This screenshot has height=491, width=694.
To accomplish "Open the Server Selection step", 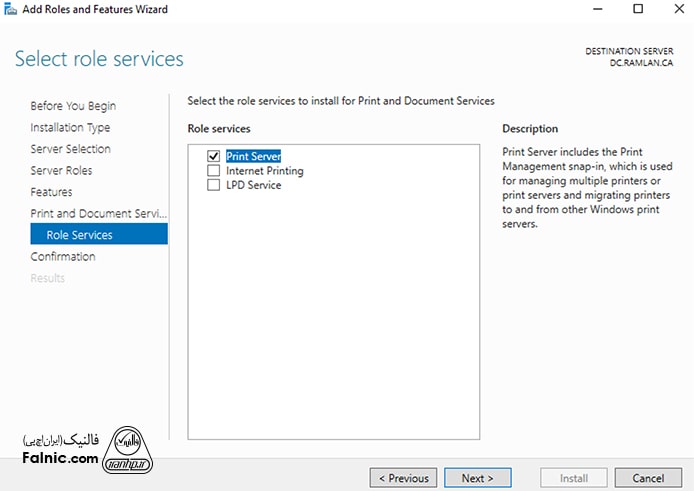I will click(x=70, y=149).
